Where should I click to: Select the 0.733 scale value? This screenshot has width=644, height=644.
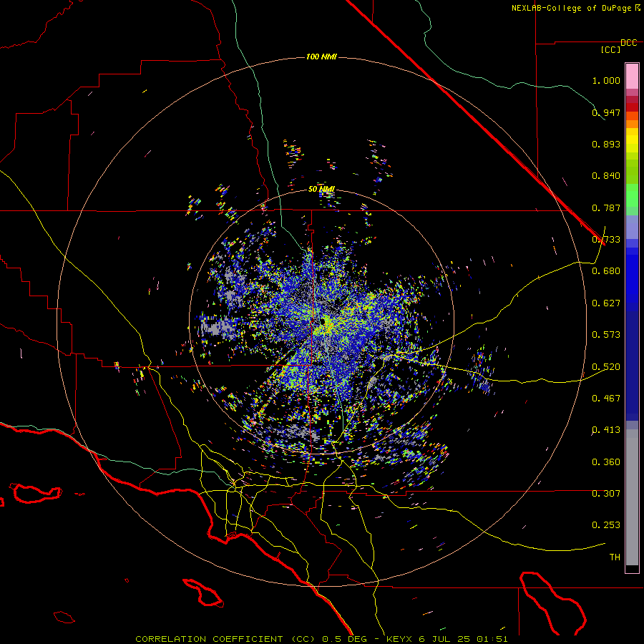606,240
